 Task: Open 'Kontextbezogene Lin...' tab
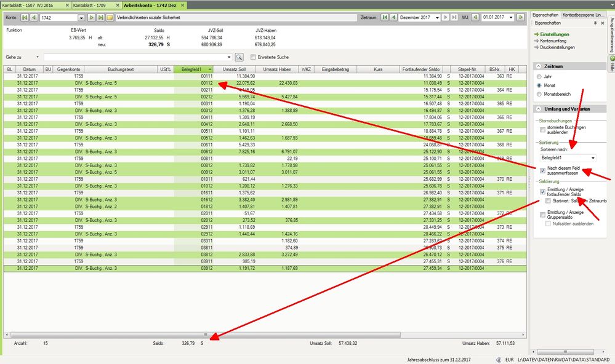coord(582,14)
